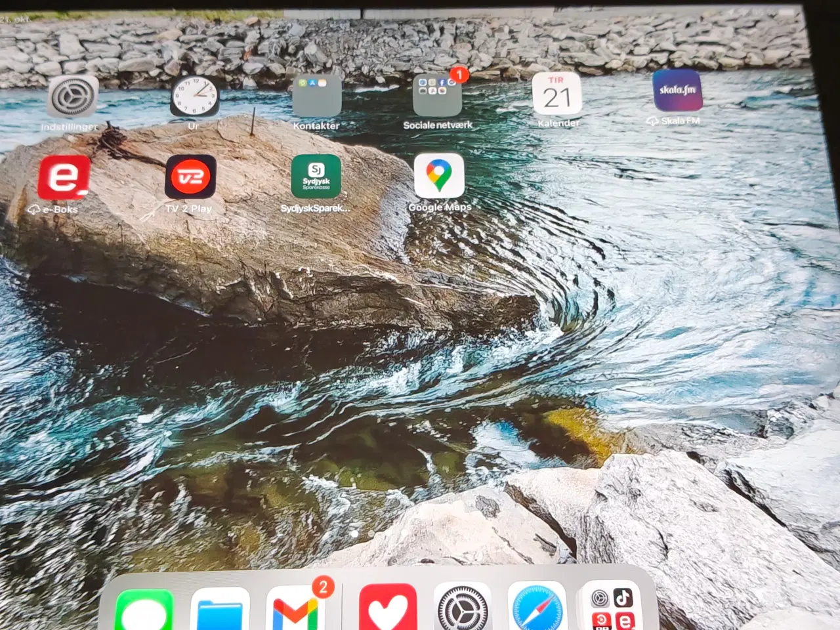Open the App Library folder in dock
The image size is (840, 630).
612,607
